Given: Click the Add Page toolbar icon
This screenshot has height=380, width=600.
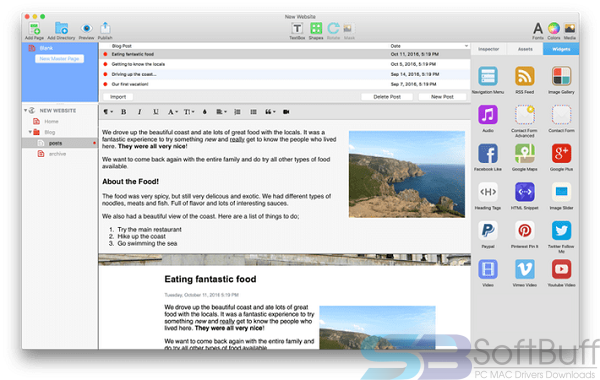Looking at the screenshot, I should click(34, 29).
